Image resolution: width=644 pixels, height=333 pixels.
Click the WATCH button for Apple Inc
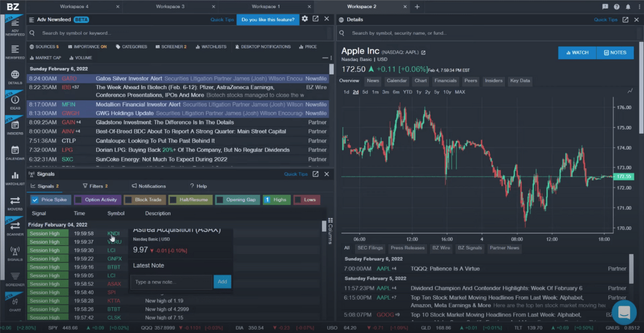(x=577, y=53)
